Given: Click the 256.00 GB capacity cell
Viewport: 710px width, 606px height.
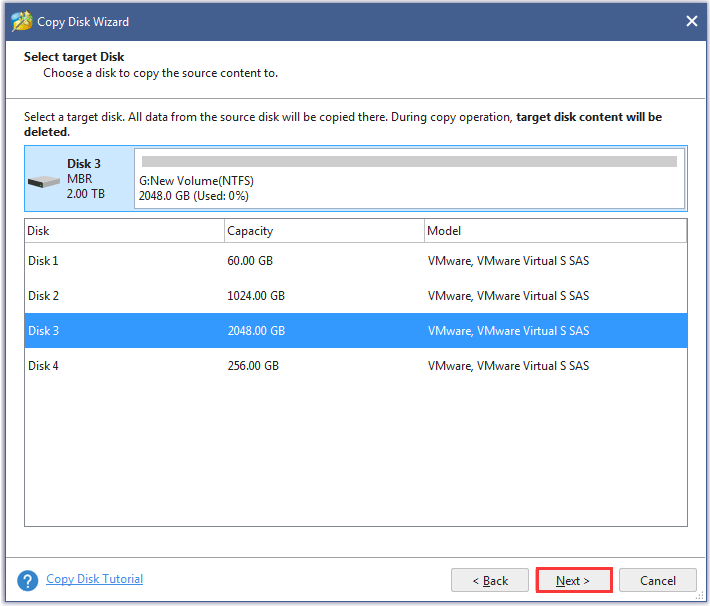Looking at the screenshot, I should coord(253,366).
